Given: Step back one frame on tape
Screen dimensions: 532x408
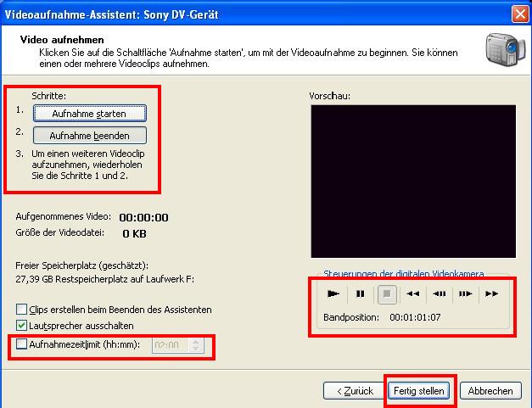Looking at the screenshot, I should (x=439, y=294).
